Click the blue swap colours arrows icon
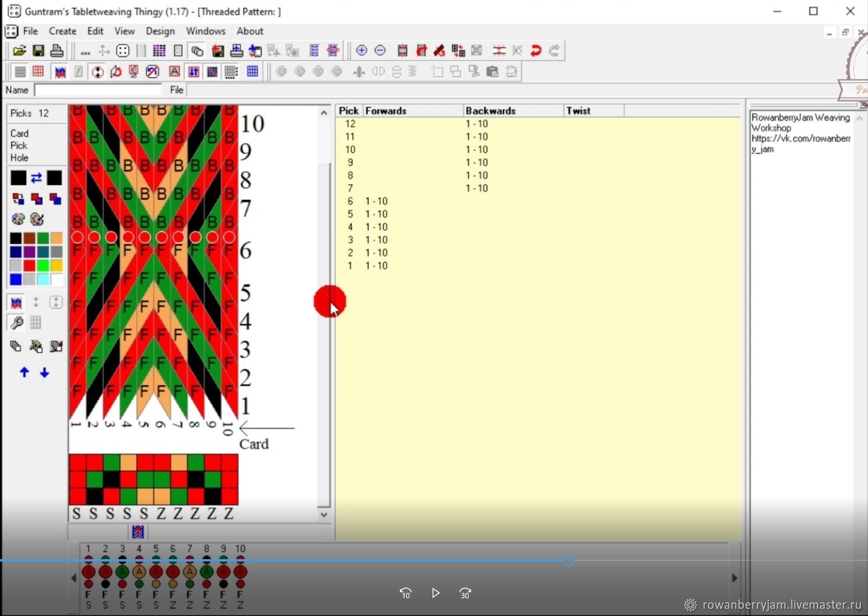The image size is (868, 616). coord(36,178)
